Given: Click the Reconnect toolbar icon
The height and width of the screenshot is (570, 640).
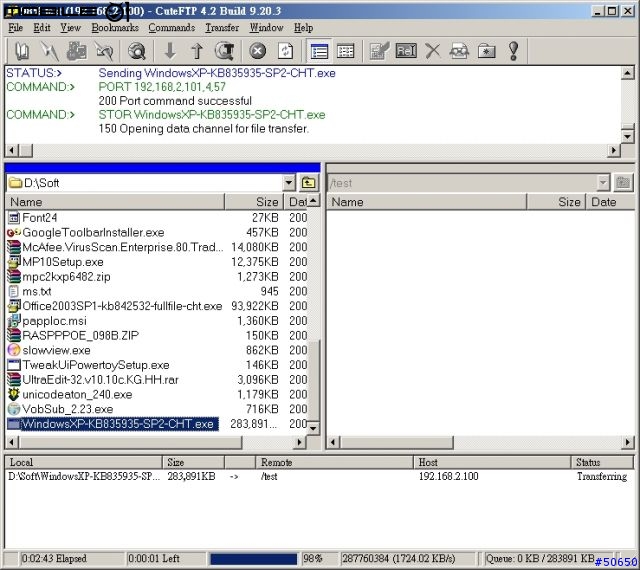Looking at the screenshot, I should coord(104,51).
